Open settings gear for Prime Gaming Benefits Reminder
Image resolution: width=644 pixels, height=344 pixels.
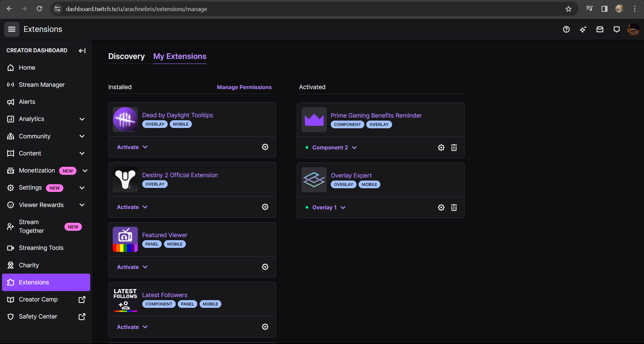click(441, 148)
